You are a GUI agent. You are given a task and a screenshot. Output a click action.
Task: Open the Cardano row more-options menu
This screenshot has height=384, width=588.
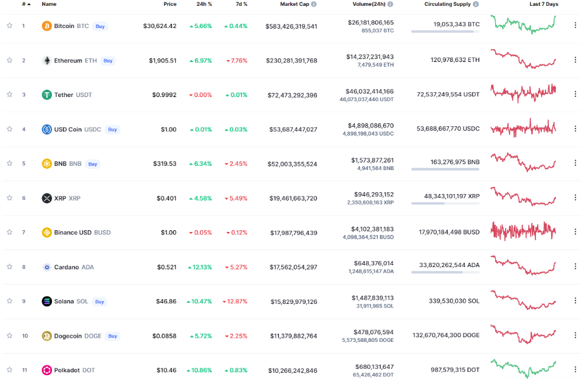575,267
